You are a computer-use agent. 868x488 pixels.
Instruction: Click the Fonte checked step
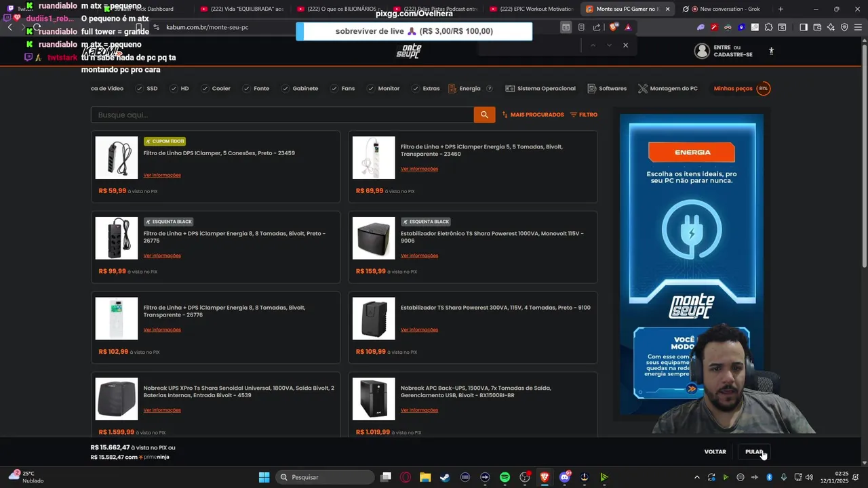[x=256, y=89]
